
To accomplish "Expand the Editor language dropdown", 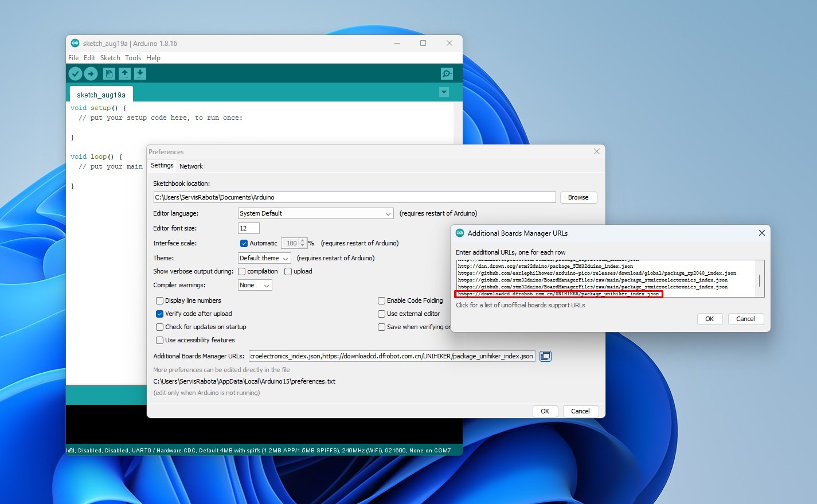I will pyautogui.click(x=315, y=213).
